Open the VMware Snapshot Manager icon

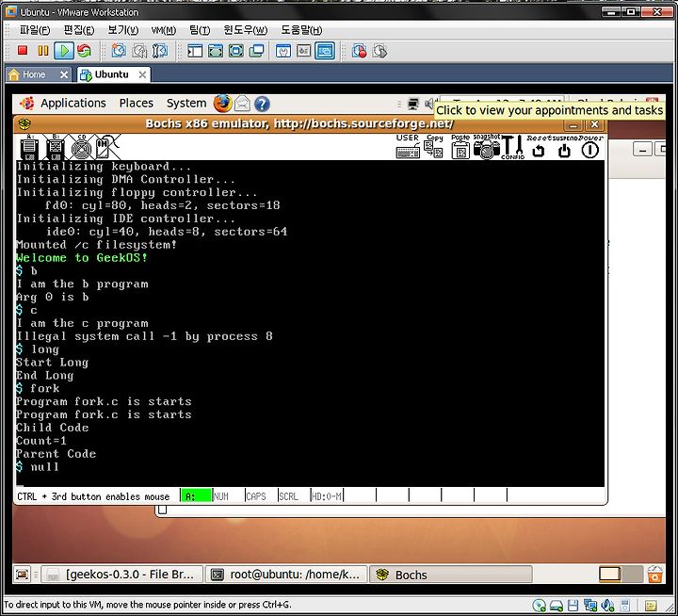(x=159, y=51)
